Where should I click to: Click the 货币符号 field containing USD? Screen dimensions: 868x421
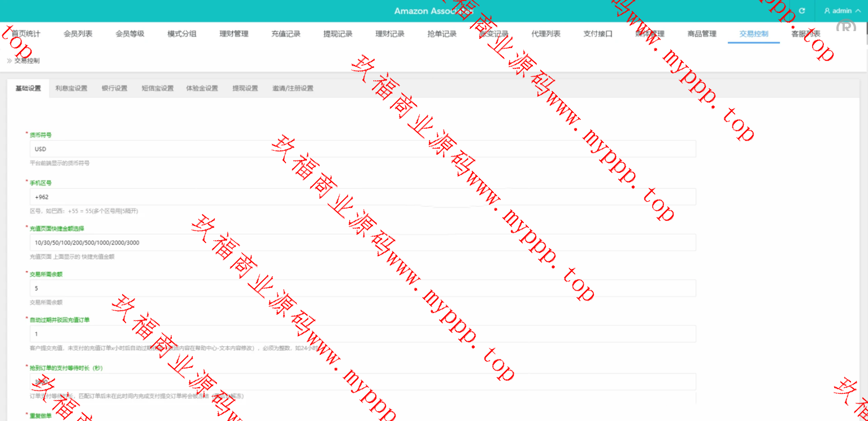pos(362,149)
